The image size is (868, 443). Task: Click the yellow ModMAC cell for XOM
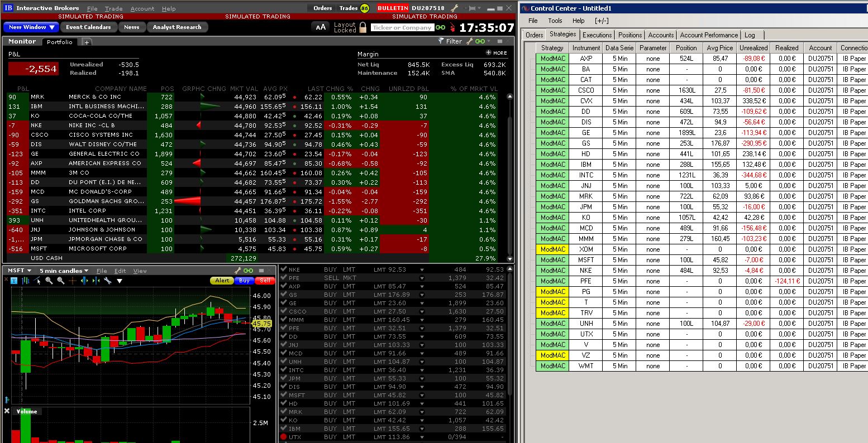pos(553,249)
